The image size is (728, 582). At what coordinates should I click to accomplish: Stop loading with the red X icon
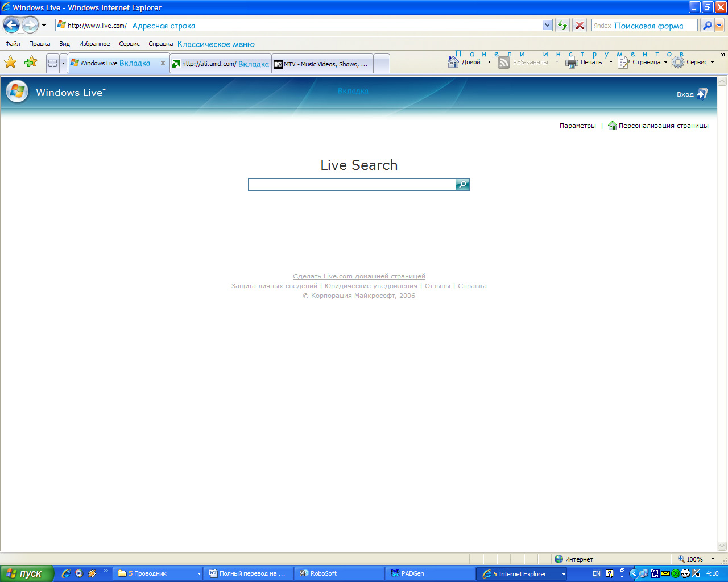(x=580, y=26)
